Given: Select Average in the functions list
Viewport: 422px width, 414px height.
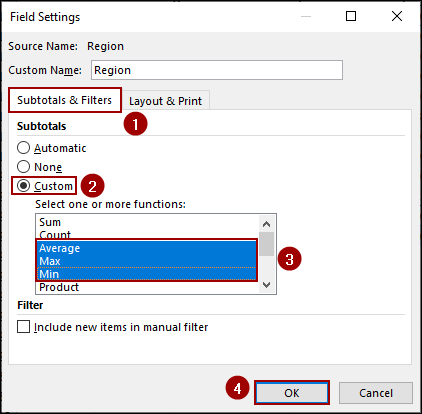Looking at the screenshot, I should (147, 248).
